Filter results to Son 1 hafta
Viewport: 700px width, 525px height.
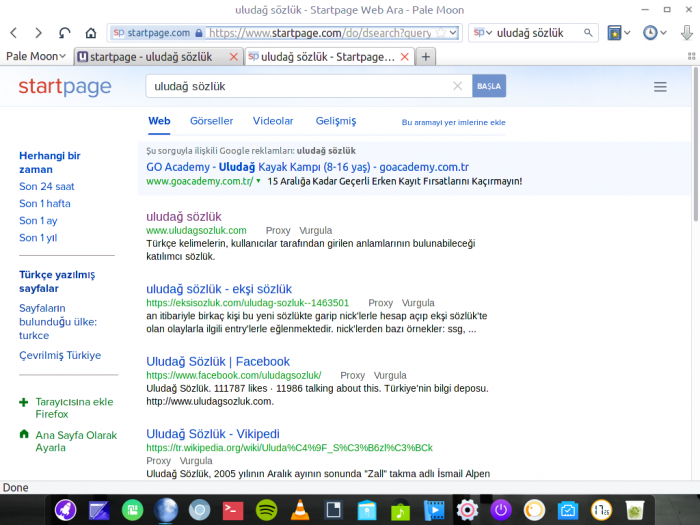[45, 204]
